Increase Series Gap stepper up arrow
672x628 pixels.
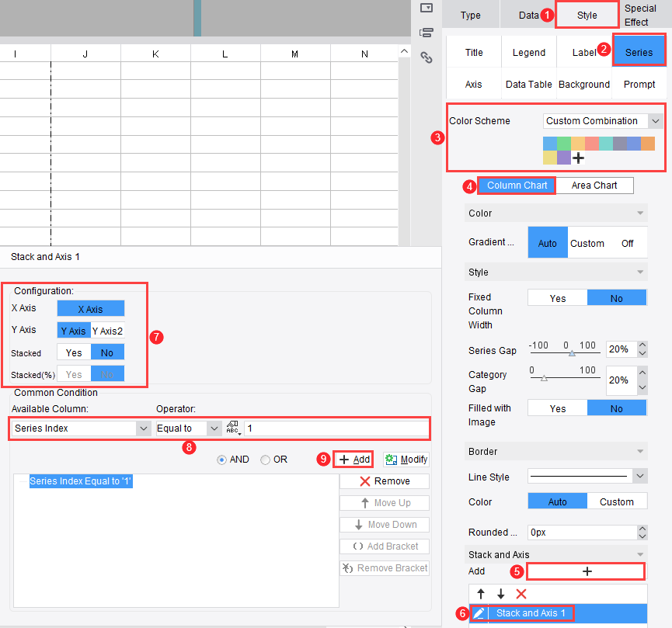[x=642, y=345]
